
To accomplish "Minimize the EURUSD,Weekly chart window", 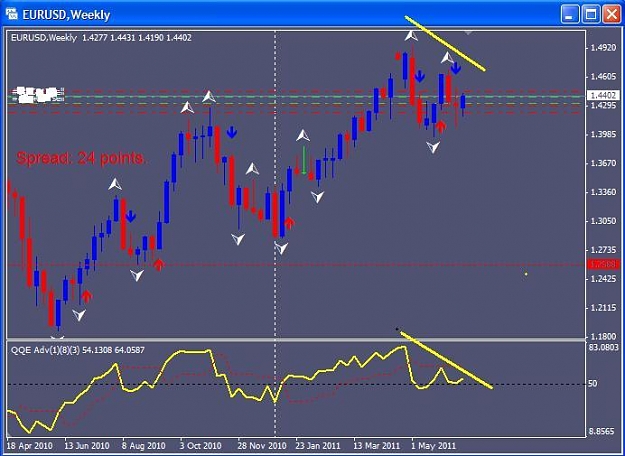I will [x=570, y=15].
